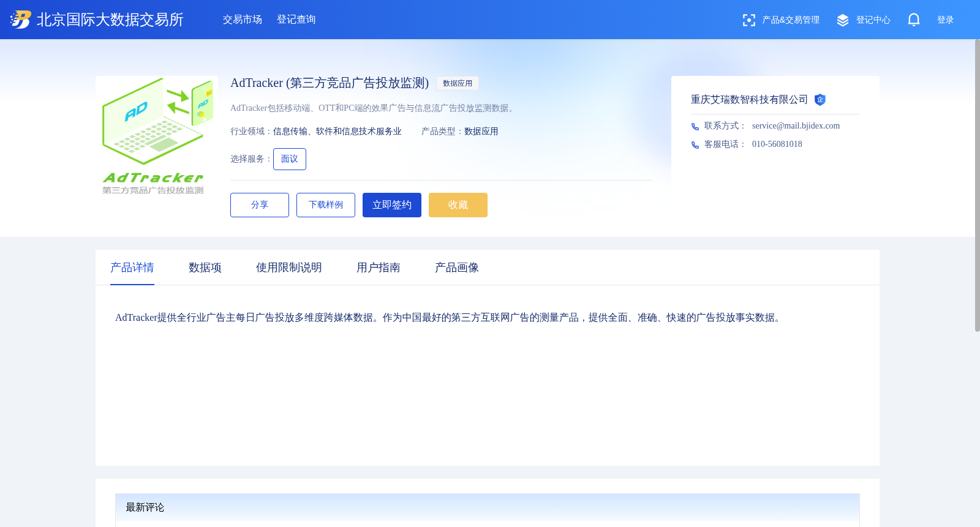Click the enterprise verified shield badge
Viewport: 980px width, 527px height.
pyautogui.click(x=820, y=100)
